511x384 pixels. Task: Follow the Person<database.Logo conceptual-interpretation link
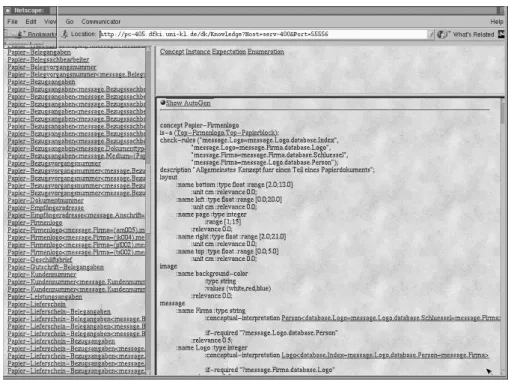[391, 318]
